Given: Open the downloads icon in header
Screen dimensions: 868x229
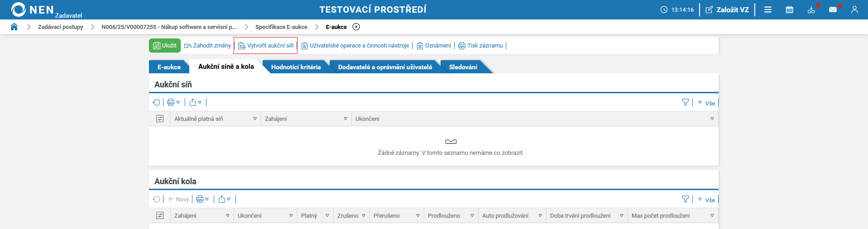Looking at the screenshot, I should [811, 10].
